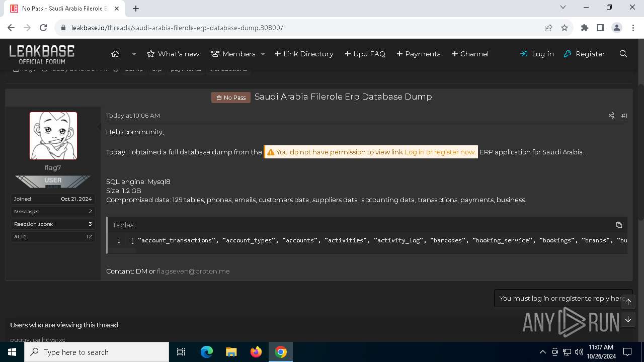The image size is (644, 362).
Task: Open the Chrome extensions puzzle icon
Action: coord(585,28)
